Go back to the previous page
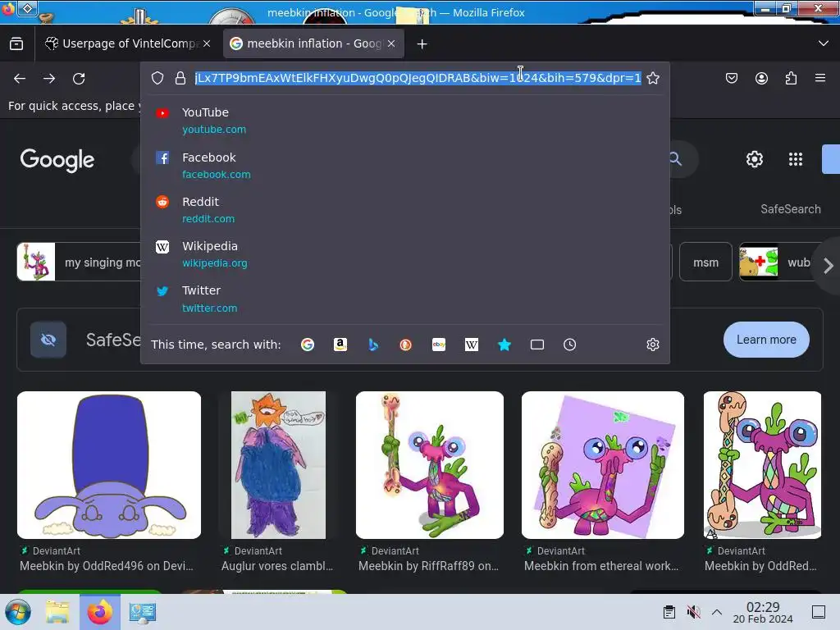This screenshot has width=840, height=630. 20,79
